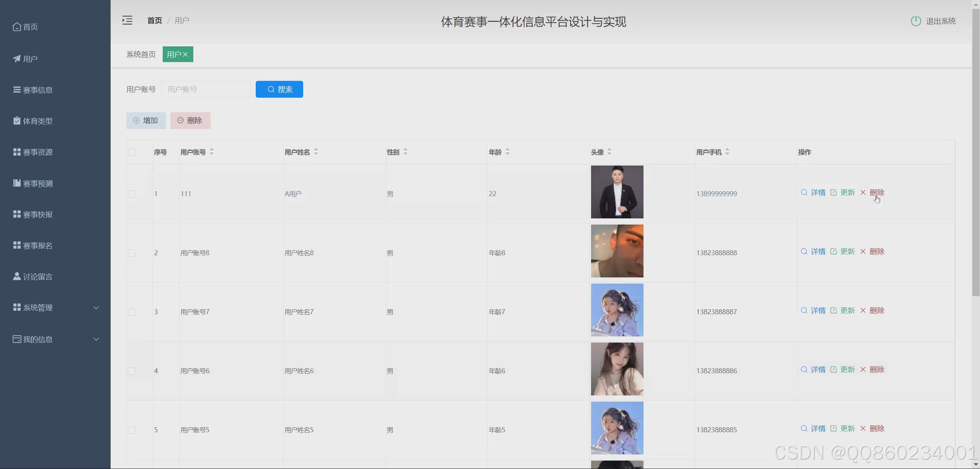The image size is (980, 469).
Task: Select the checkbox for 用户账号7 row
Action: tap(131, 312)
